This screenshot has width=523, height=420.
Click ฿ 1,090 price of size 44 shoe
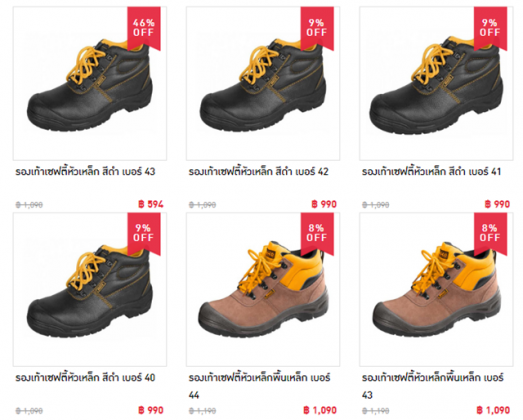[x=320, y=410]
